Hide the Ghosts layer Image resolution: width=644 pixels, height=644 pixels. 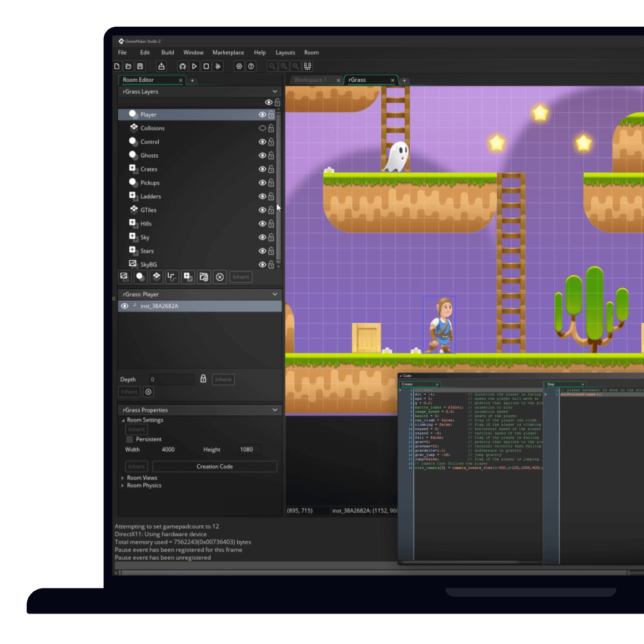262,155
